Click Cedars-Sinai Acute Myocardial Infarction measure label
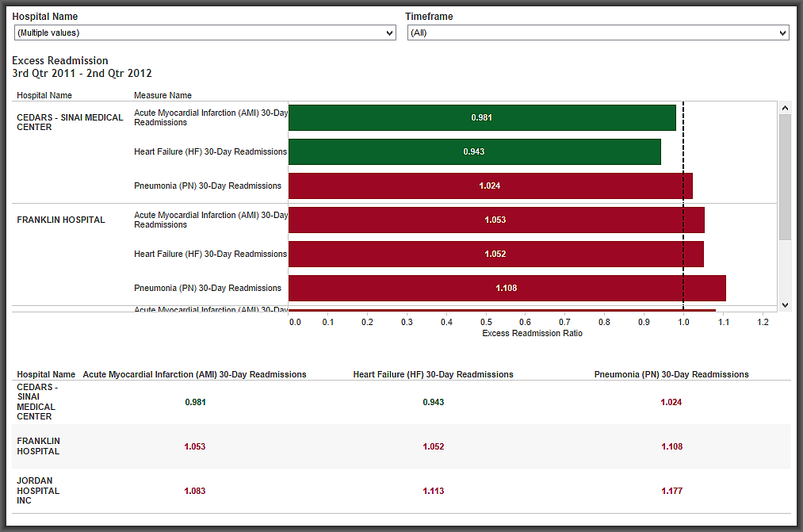The width and height of the screenshot is (803, 532). click(211, 117)
